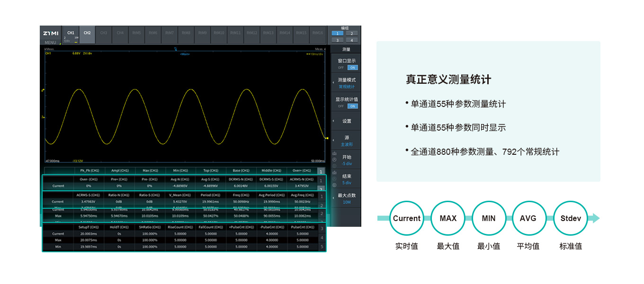The width and height of the screenshot is (644, 284).
Task: Select the AVG circle icon
Action: (x=528, y=218)
